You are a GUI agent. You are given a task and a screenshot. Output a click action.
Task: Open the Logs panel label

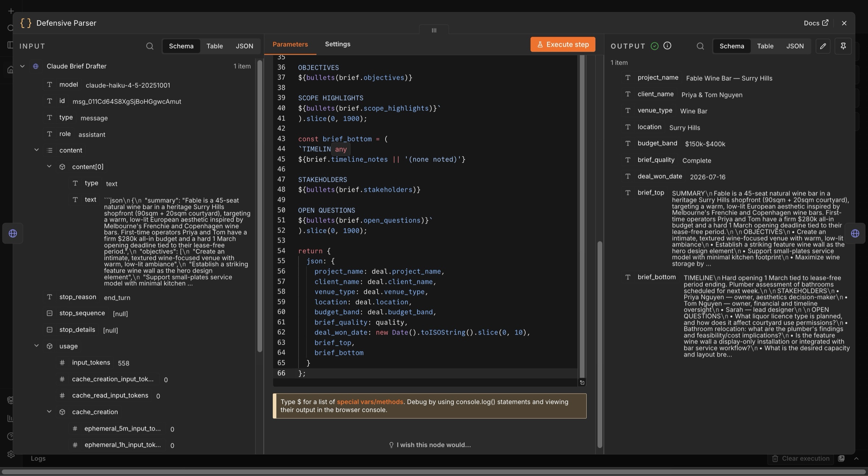[38, 459]
